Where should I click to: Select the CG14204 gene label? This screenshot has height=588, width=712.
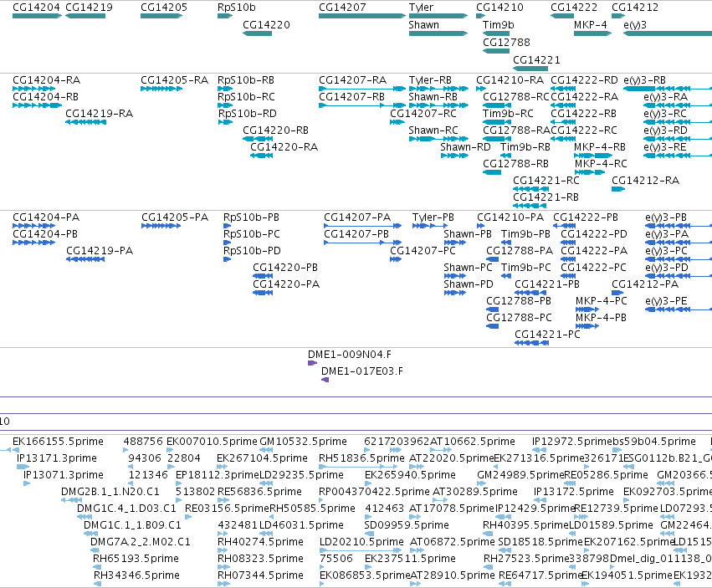click(36, 8)
